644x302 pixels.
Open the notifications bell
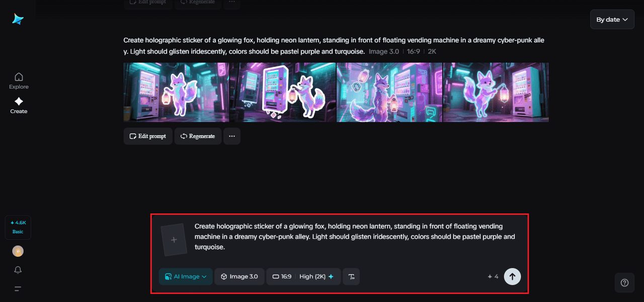18,270
